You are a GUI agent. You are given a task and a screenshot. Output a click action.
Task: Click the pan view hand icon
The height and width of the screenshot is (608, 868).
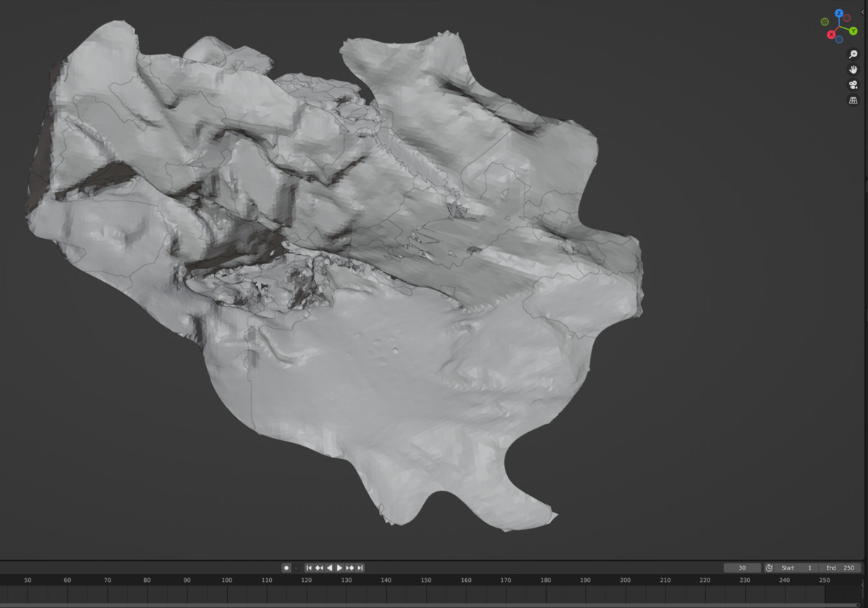click(x=853, y=69)
